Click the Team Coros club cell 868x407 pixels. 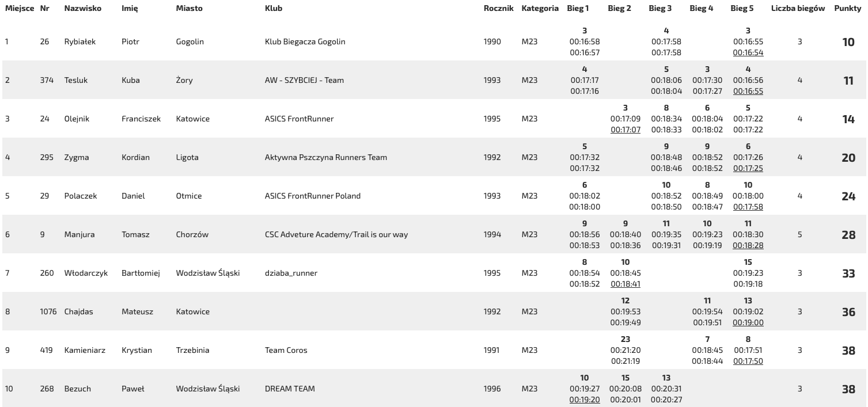pos(286,350)
